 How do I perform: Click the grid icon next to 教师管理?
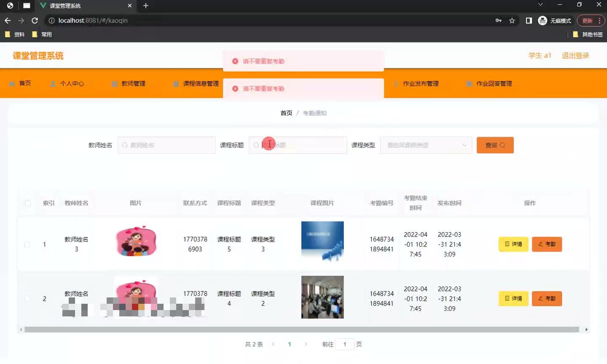(114, 83)
